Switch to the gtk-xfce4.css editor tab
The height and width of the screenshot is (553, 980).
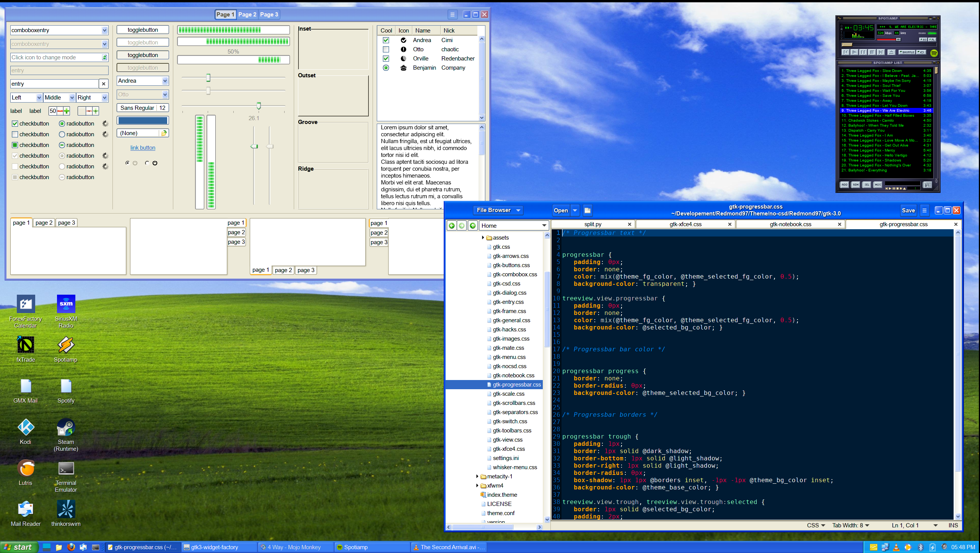click(x=685, y=224)
